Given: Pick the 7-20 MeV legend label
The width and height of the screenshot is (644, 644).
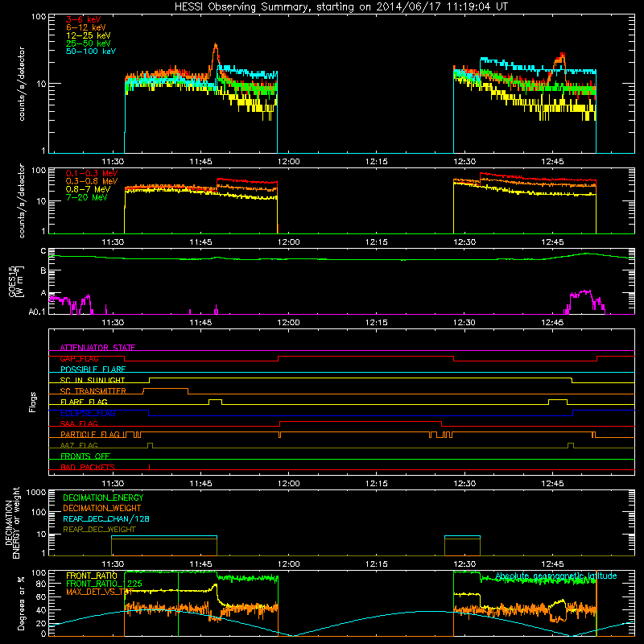Looking at the screenshot, I should coord(86,197).
